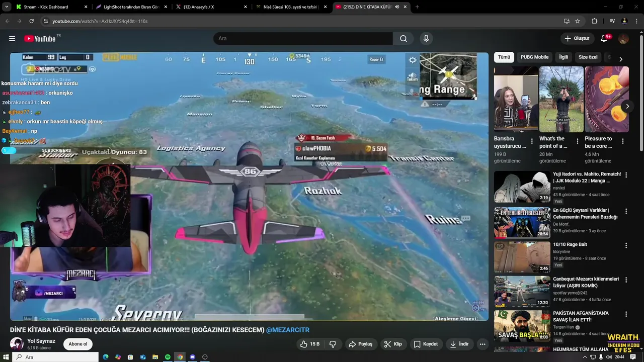644x362 pixels.
Task: Open the En Güçlü Şeytani Varlıklar thumbnail
Action: coord(522,222)
